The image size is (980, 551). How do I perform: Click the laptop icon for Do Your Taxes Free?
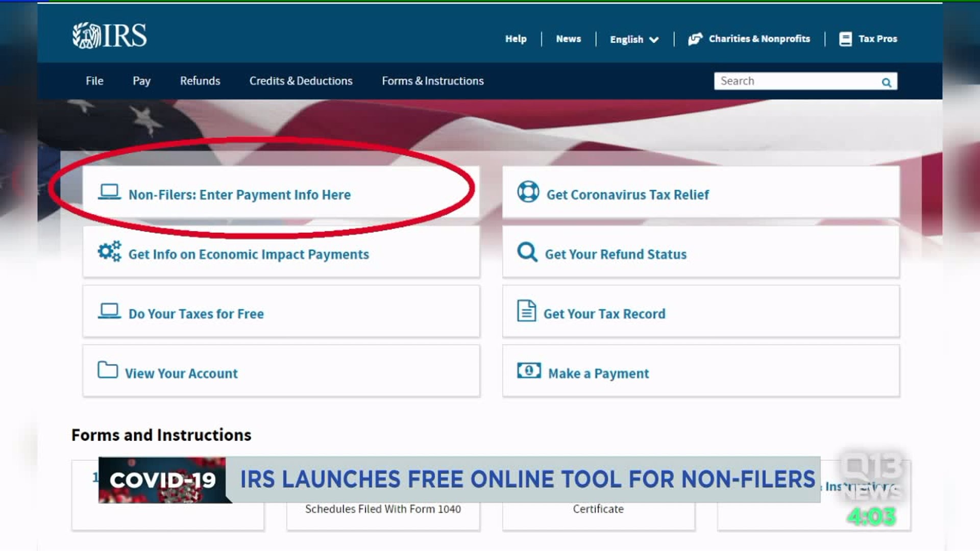pos(109,311)
